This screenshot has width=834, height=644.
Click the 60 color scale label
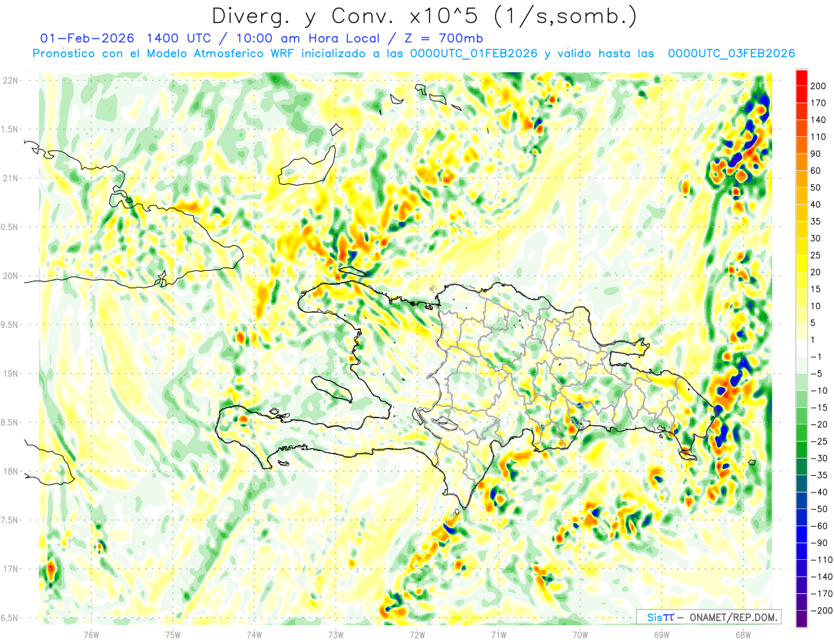(x=816, y=171)
